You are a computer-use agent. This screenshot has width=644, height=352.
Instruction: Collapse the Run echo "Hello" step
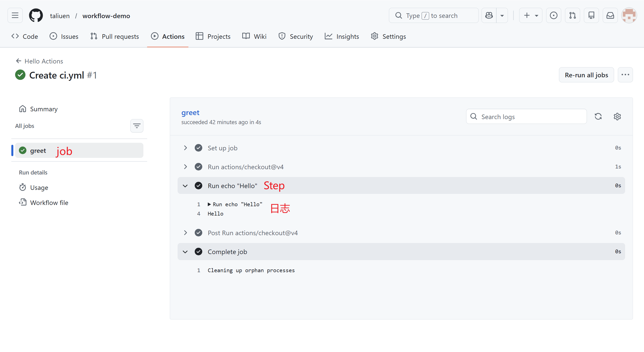click(185, 186)
